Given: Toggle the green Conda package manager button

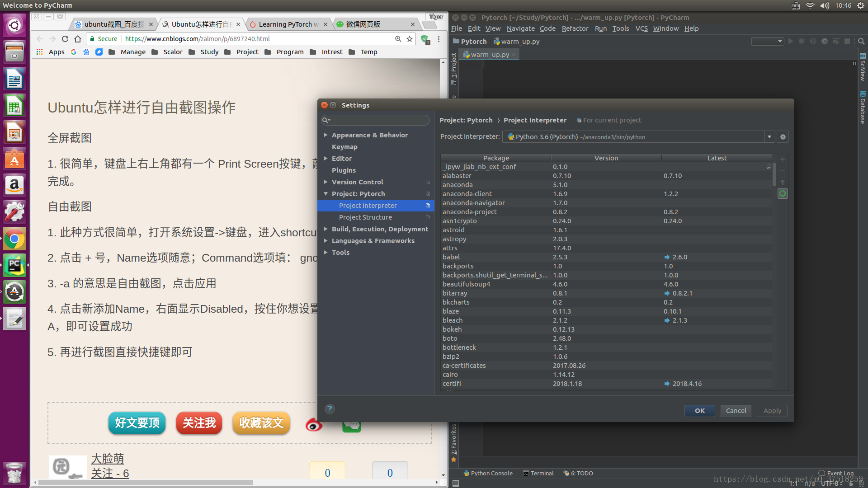Looking at the screenshot, I should pyautogui.click(x=783, y=194).
